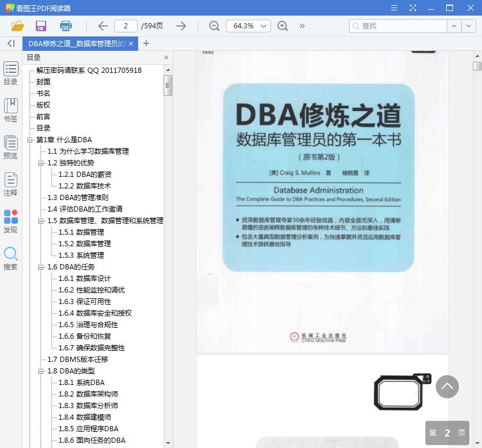The image size is (482, 448).
Task: Collapse the 第1章 什么是DBA node
Action: point(29,140)
